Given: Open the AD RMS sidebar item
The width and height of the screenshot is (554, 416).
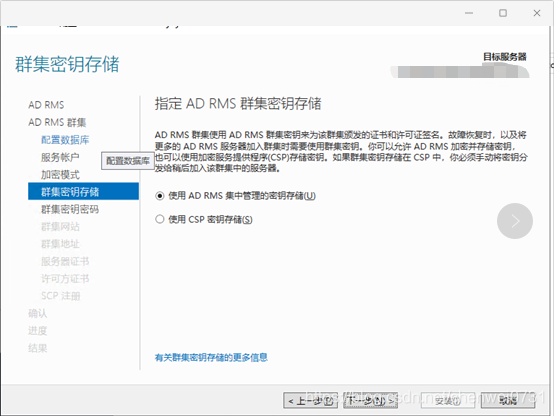Looking at the screenshot, I should pyautogui.click(x=46, y=105).
